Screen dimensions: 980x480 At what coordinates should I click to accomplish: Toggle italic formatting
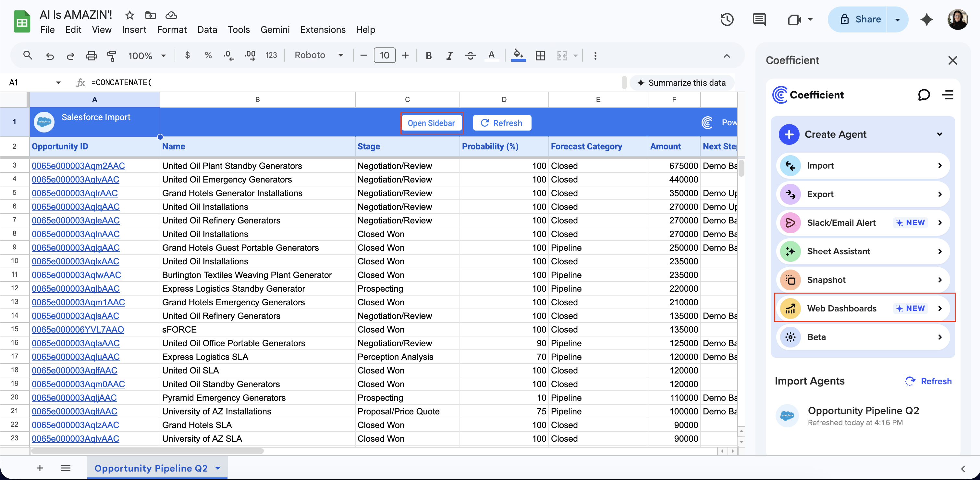(x=449, y=56)
